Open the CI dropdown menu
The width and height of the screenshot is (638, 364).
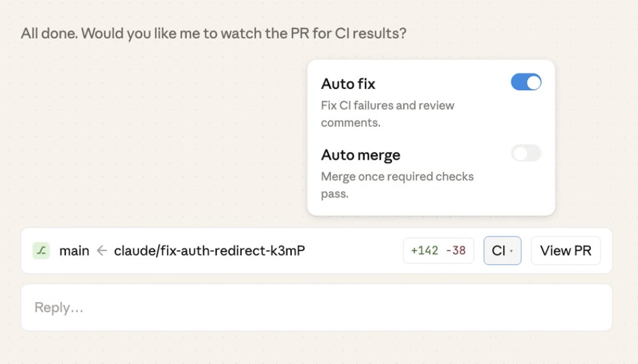click(x=502, y=251)
